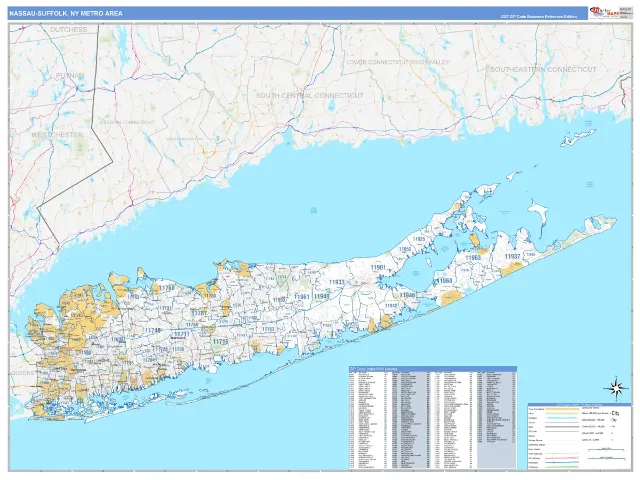Click the SOUTHEASTERN CONNECTICUT label

543,69
